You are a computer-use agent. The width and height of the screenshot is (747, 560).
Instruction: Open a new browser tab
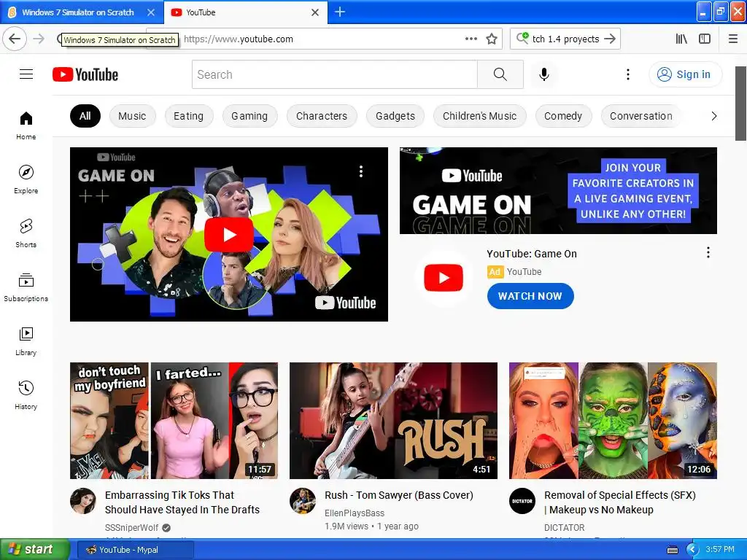tap(340, 12)
